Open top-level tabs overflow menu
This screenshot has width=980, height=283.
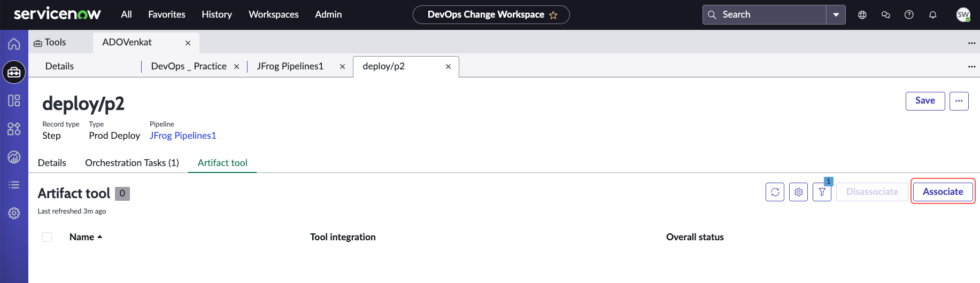point(971,43)
